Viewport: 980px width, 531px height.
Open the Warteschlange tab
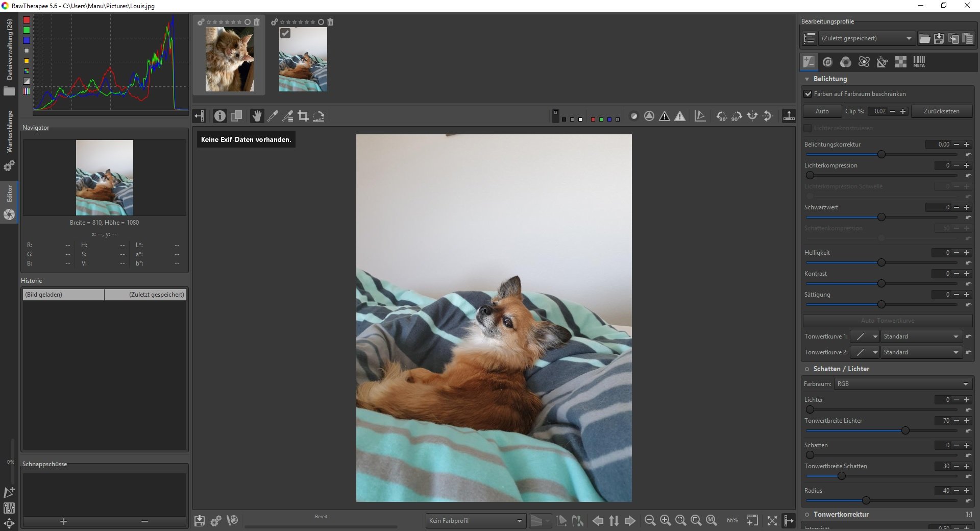[9, 132]
